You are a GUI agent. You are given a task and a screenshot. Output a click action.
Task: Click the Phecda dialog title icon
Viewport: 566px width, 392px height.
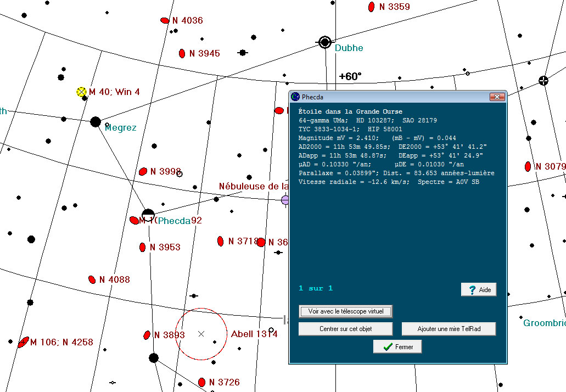coord(295,97)
